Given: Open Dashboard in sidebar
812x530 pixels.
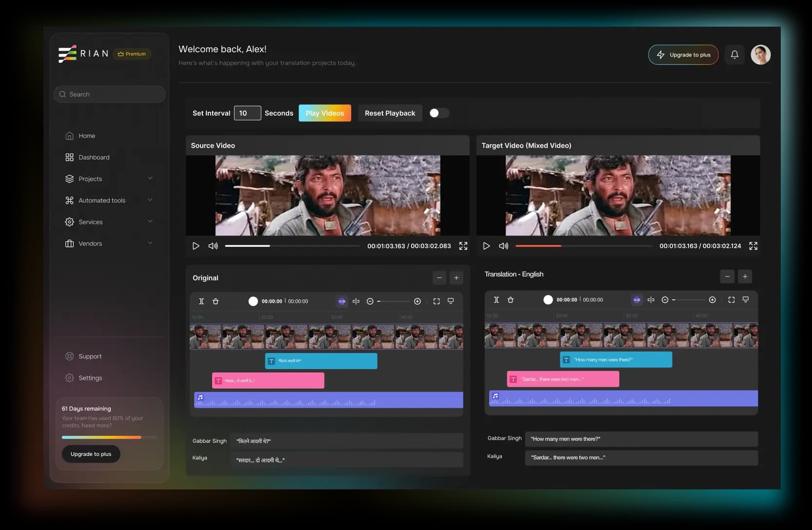Looking at the screenshot, I should pos(87,157).
